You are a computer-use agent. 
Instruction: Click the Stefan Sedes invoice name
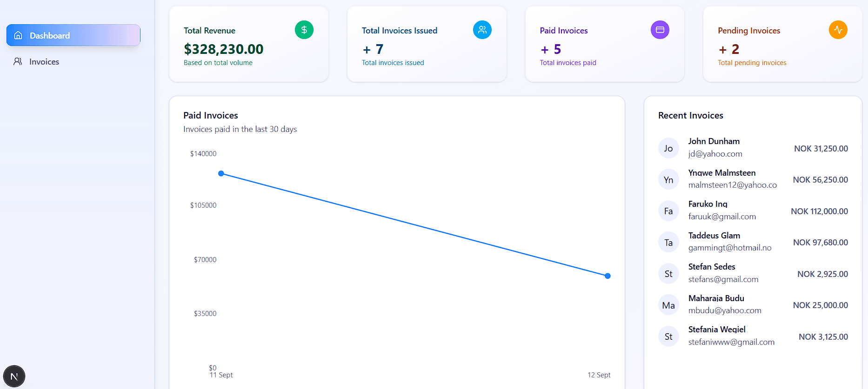712,267
